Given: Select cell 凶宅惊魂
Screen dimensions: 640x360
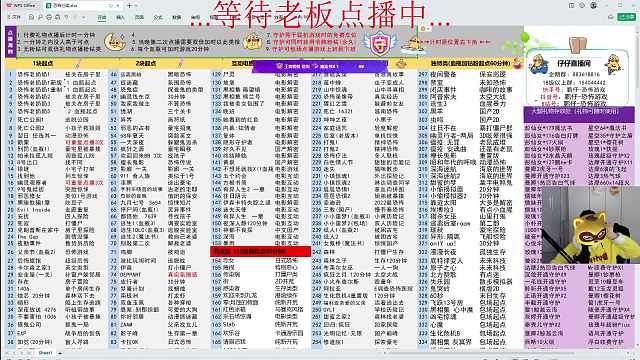Looking at the screenshot, I should (x=442, y=316).
